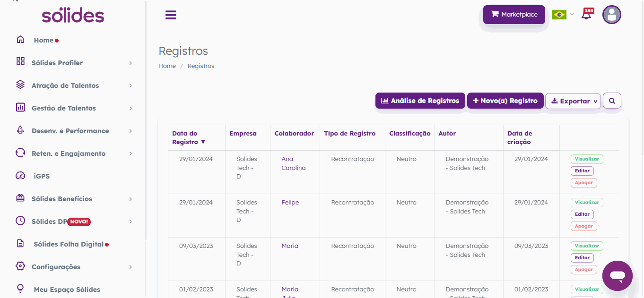
Task: Click the Novo(a) Registro button
Action: point(505,101)
